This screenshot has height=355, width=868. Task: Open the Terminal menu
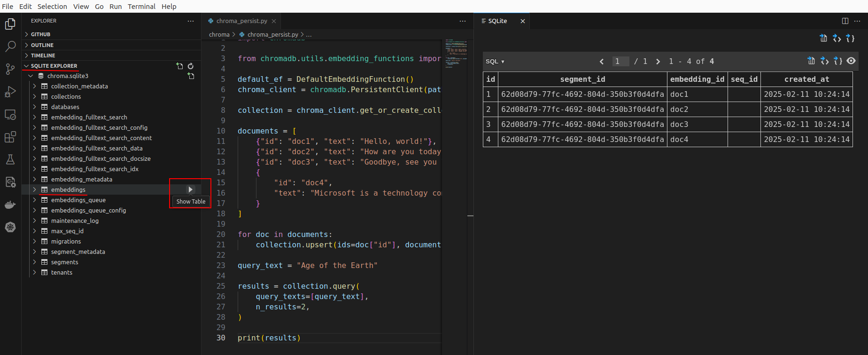(x=141, y=7)
